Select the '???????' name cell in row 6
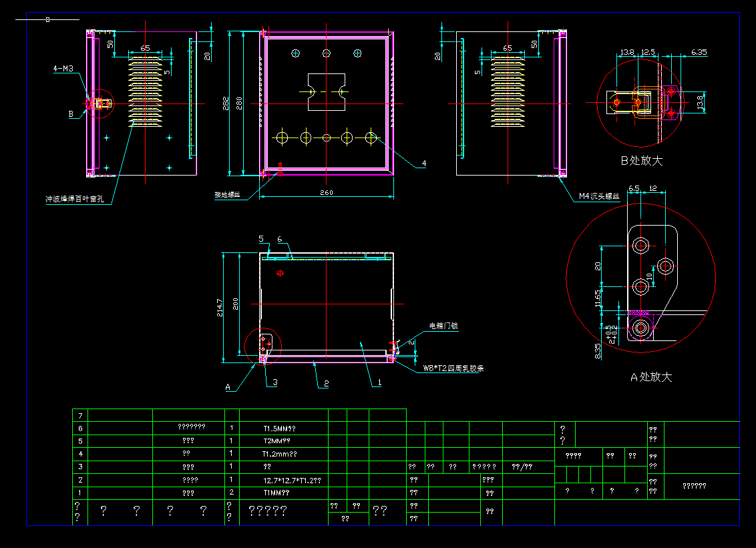 click(192, 427)
